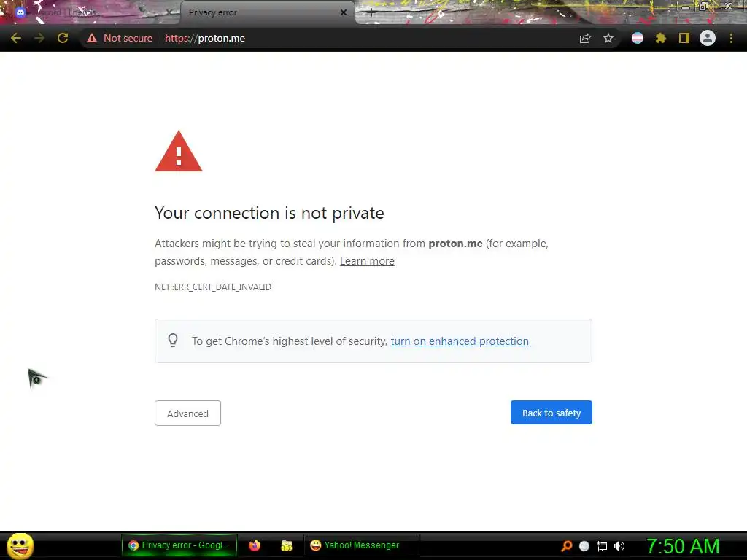Screen dimensions: 747x560
Task: Minimize the Chrome window
Action: click(x=686, y=7)
